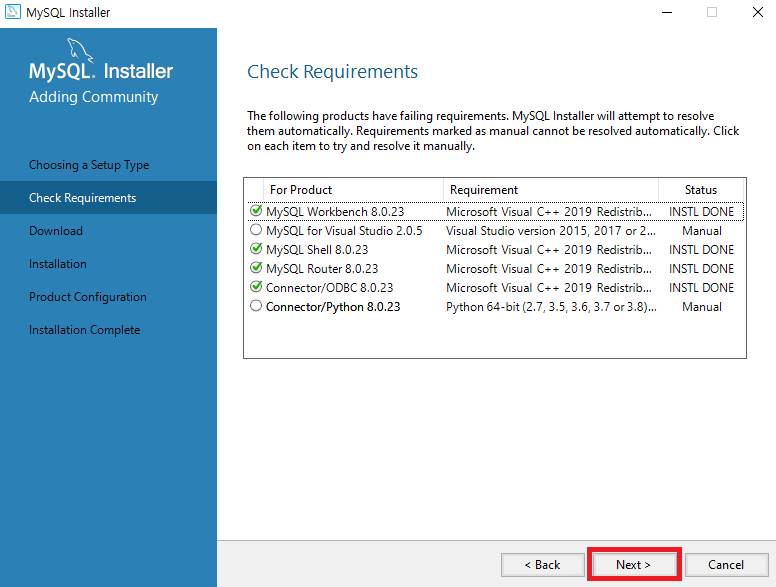Click Visual Studio version 2015, 2017 requirement
This screenshot has height=587, width=776.
[x=551, y=231]
